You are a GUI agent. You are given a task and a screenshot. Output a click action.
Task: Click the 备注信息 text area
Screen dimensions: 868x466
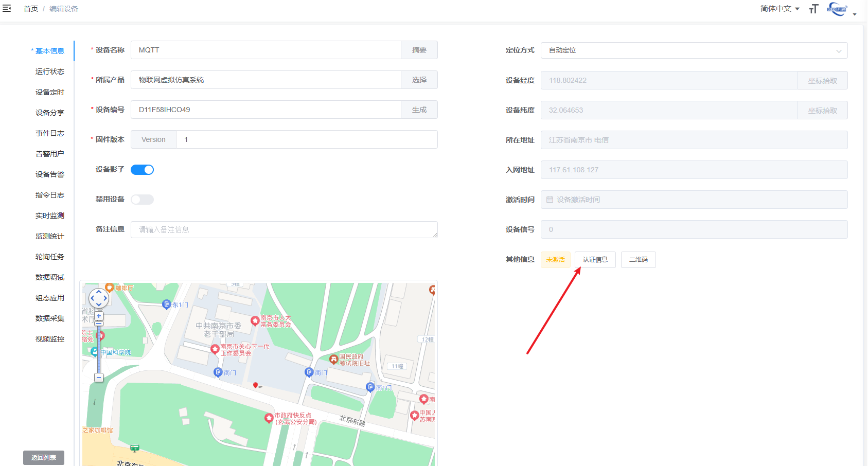[284, 229]
